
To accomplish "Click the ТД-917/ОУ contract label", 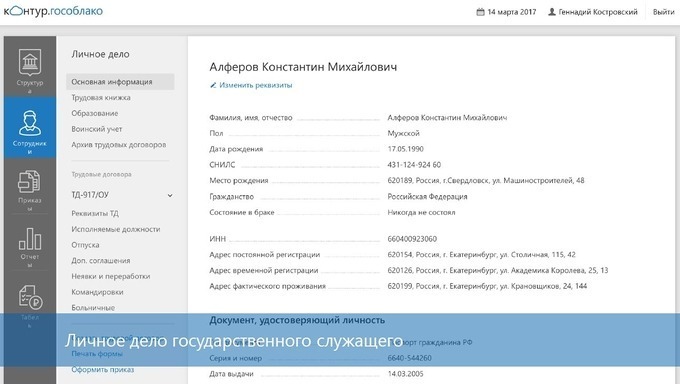I will pyautogui.click(x=90, y=195).
